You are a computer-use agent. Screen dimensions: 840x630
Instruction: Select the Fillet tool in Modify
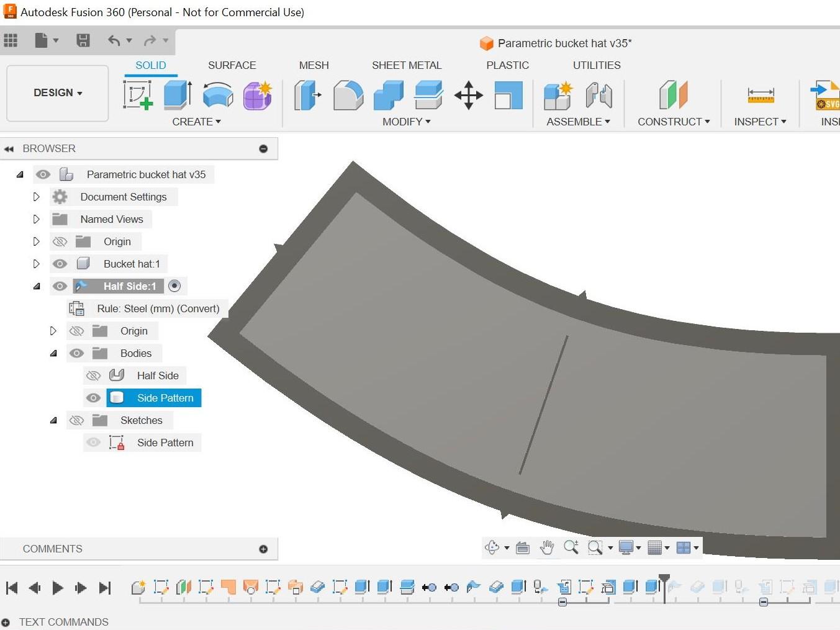(348, 95)
